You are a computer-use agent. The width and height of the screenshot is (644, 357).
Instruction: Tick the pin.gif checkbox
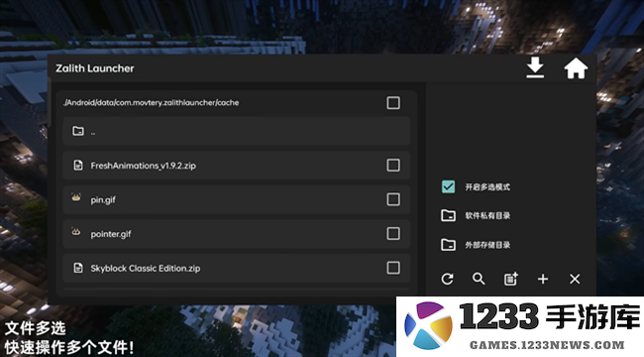[x=393, y=199]
